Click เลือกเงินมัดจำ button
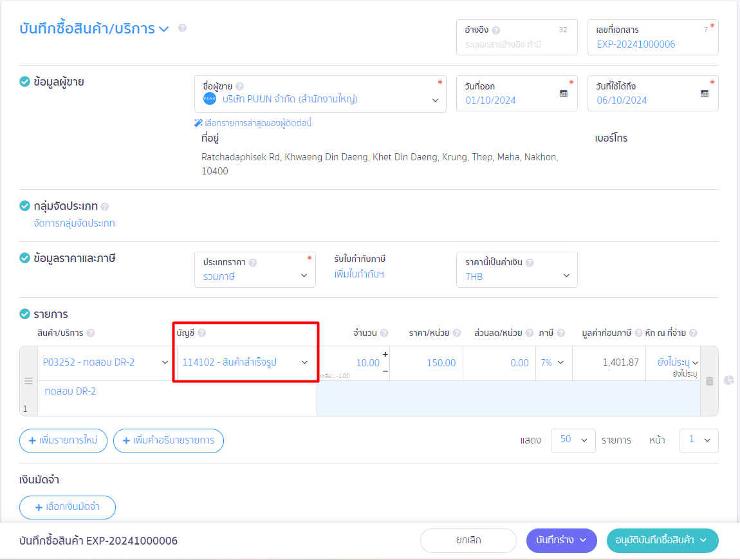Screen dimensions: 740x560 pyautogui.click(x=68, y=507)
